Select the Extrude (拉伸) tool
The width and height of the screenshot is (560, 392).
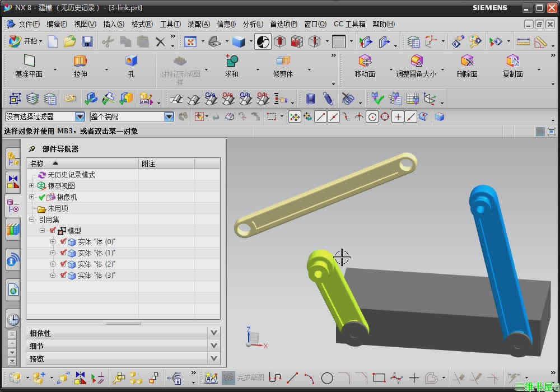[x=80, y=67]
